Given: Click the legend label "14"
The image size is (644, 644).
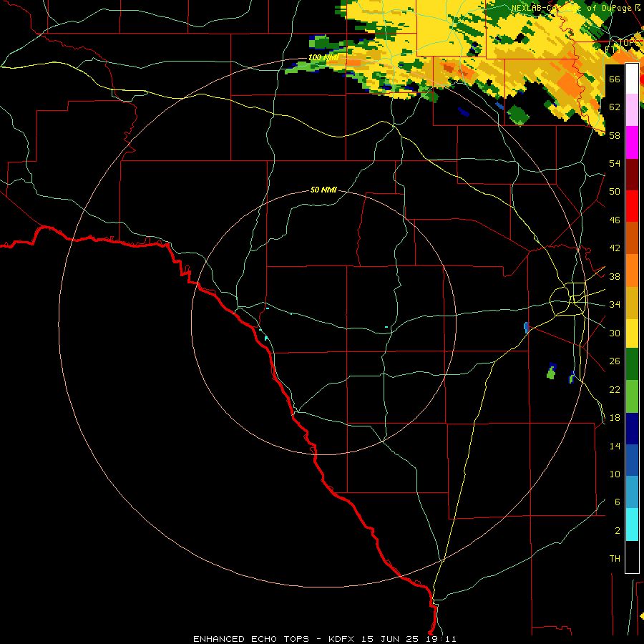Looking at the screenshot, I should (x=615, y=446).
